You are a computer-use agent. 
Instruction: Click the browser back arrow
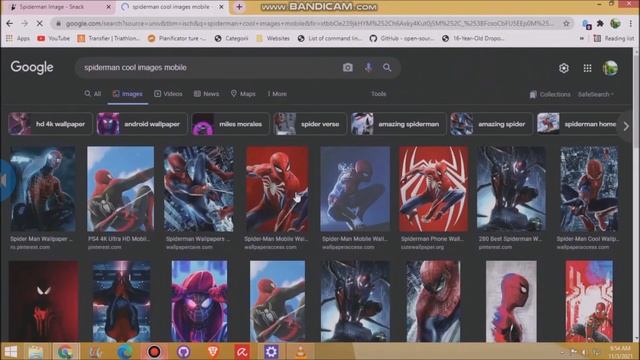10,24
